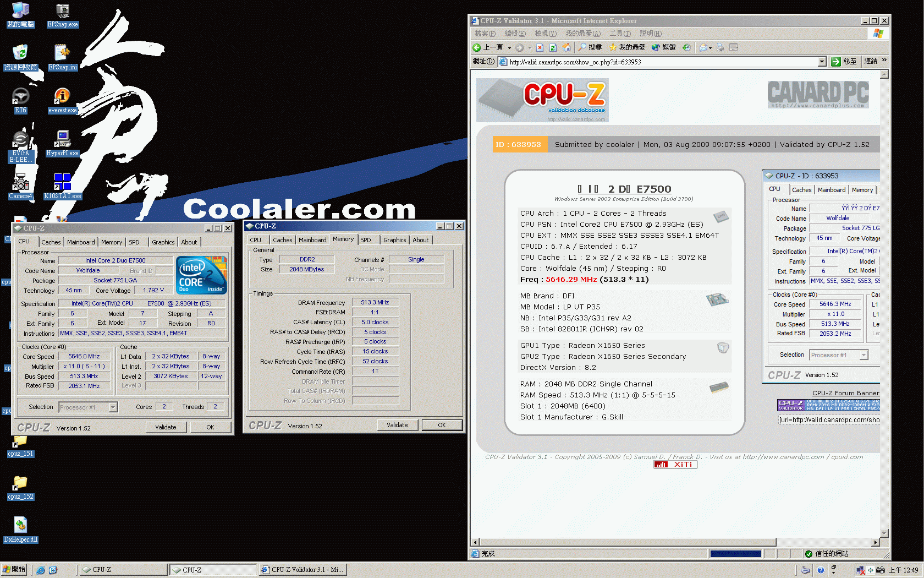Viewport: 924px width, 578px height.
Task: Click the Windows Start button 開始
Action: (x=14, y=570)
